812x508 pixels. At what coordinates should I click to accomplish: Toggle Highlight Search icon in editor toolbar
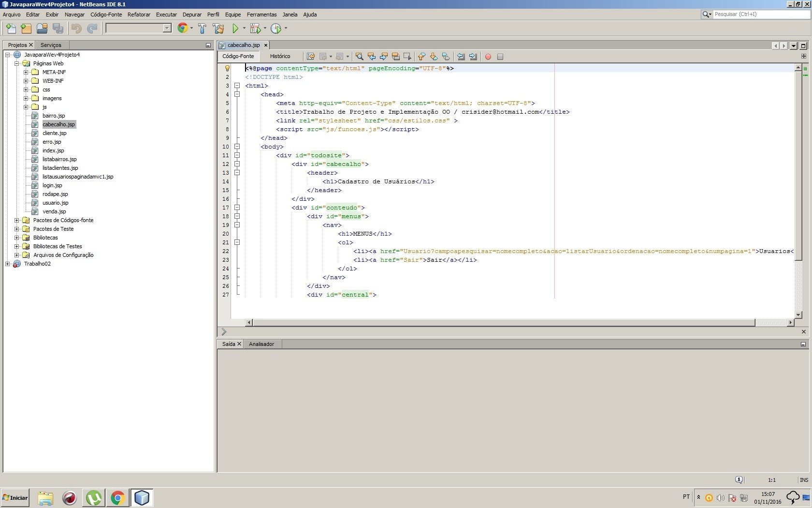395,57
